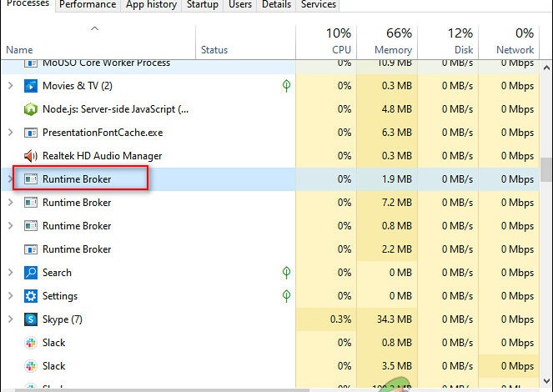The height and width of the screenshot is (392, 553).
Task: Click the vertical scrollbar thumb
Action: pyautogui.click(x=546, y=169)
